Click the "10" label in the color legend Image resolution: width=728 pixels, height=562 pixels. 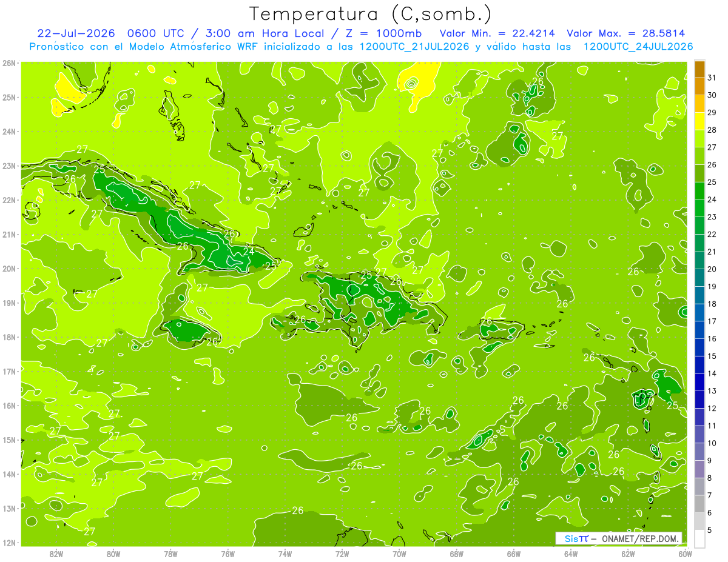(x=712, y=443)
